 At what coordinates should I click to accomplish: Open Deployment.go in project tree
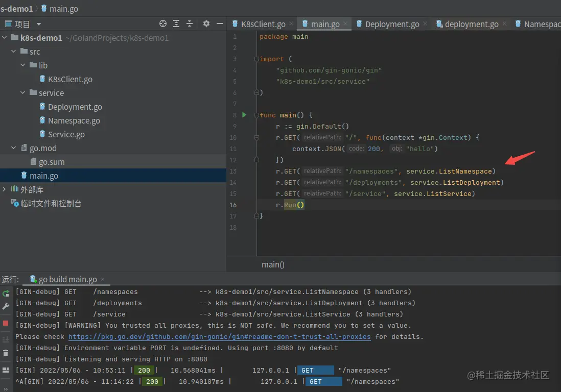(x=75, y=107)
